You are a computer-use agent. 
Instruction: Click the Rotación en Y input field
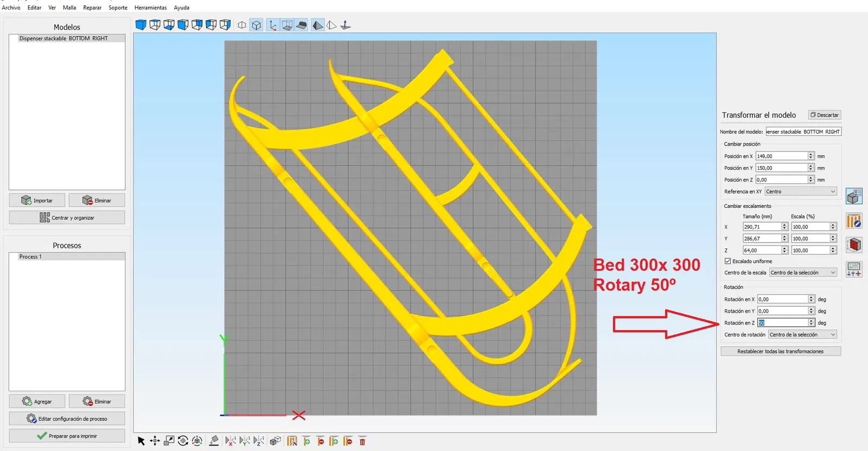tap(783, 311)
